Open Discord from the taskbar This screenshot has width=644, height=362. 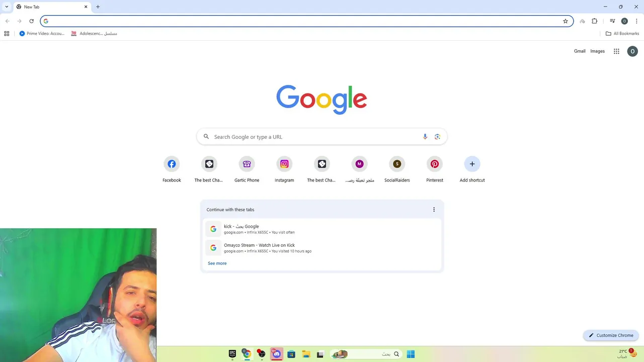click(276, 354)
